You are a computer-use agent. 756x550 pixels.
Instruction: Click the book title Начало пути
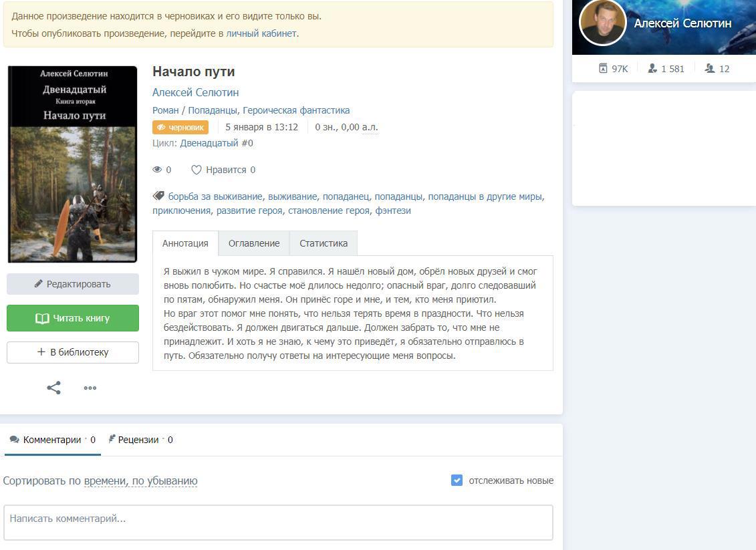click(194, 72)
